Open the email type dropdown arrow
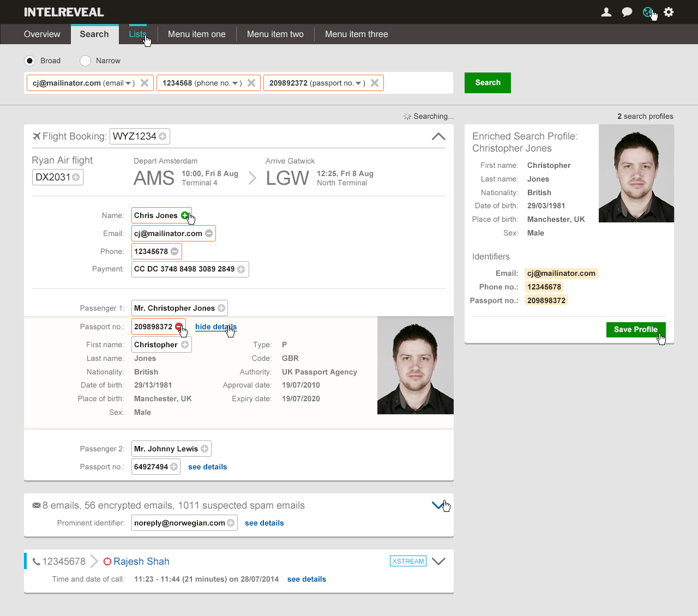The height and width of the screenshot is (616, 698). (128, 83)
